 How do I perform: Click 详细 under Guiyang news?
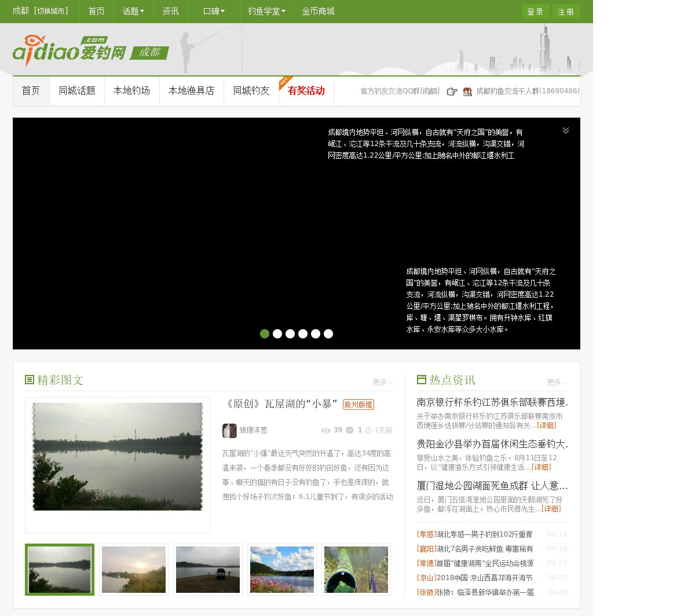[541, 467]
